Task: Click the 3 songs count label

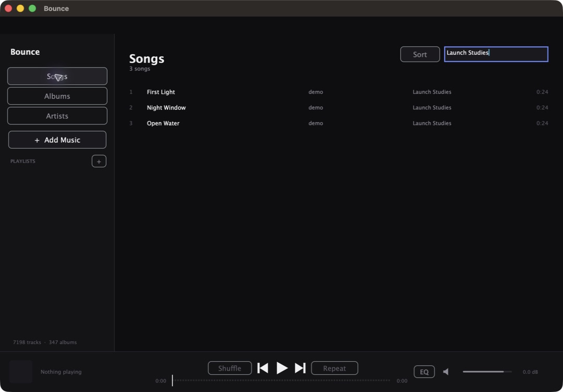Action: pos(140,69)
